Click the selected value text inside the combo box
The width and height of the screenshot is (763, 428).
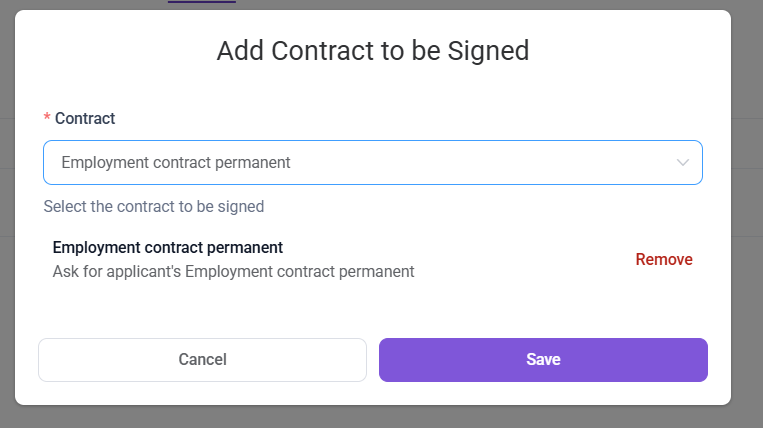tap(176, 162)
